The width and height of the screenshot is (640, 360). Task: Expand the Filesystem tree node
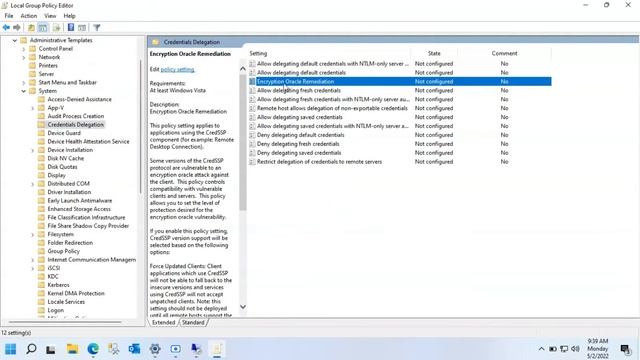(33, 235)
